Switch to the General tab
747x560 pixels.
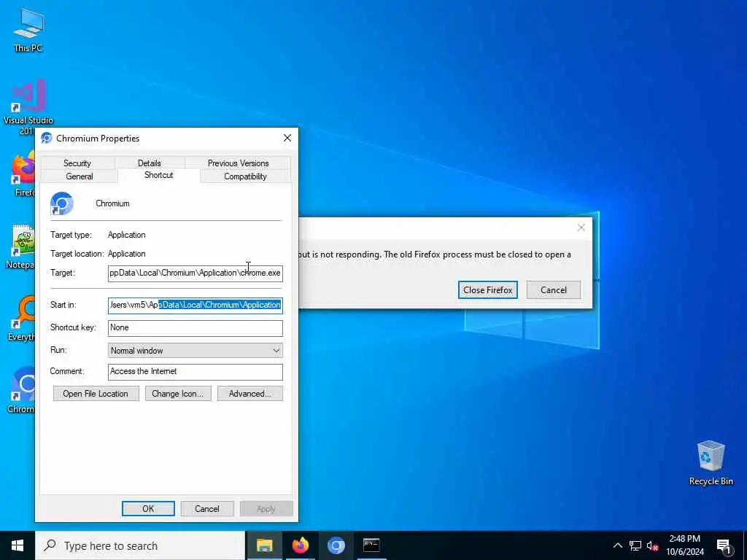click(80, 176)
